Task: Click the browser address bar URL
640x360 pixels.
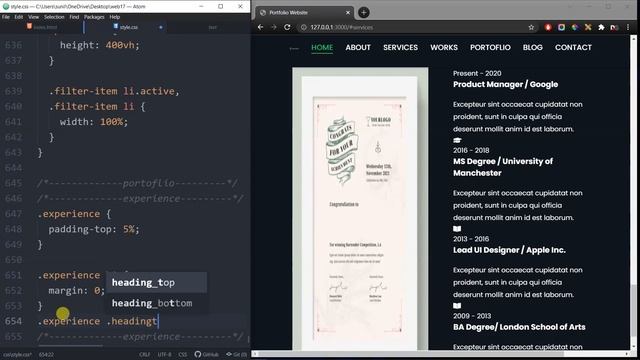Action: pyautogui.click(x=342, y=27)
